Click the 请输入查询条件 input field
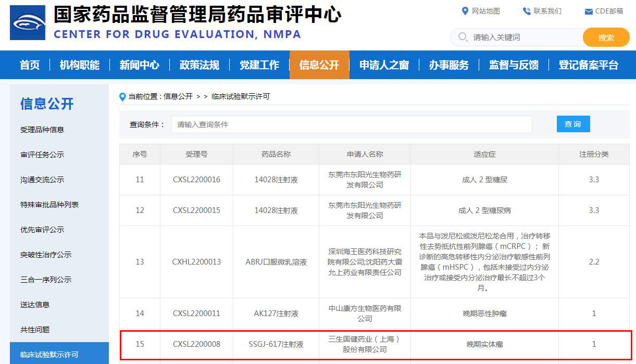This screenshot has width=636, height=364. 352,124
